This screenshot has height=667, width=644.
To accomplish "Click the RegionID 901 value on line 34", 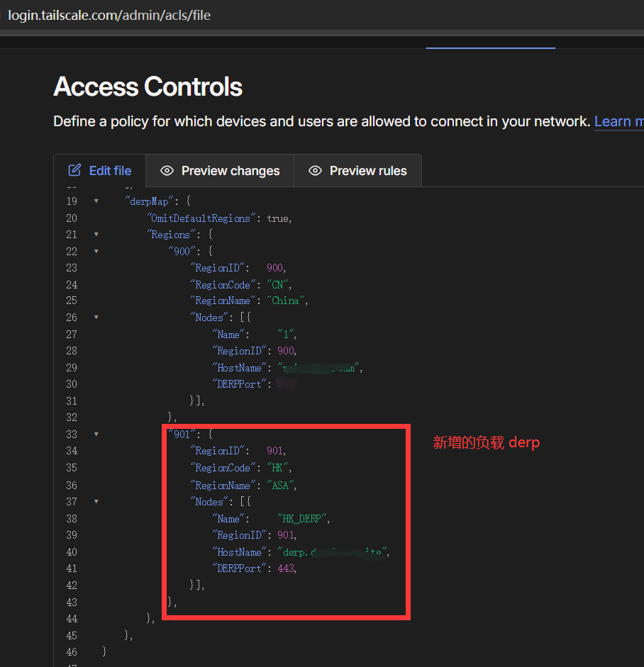I will pos(275,451).
